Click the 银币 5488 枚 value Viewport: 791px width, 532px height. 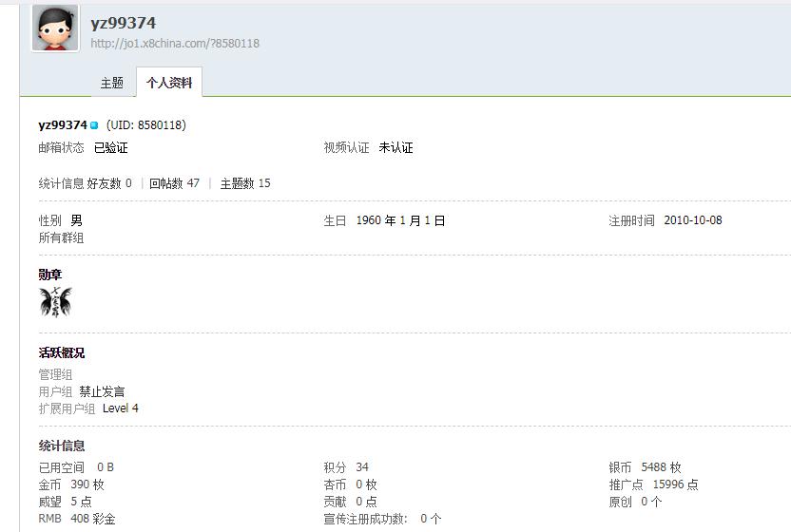tap(661, 467)
